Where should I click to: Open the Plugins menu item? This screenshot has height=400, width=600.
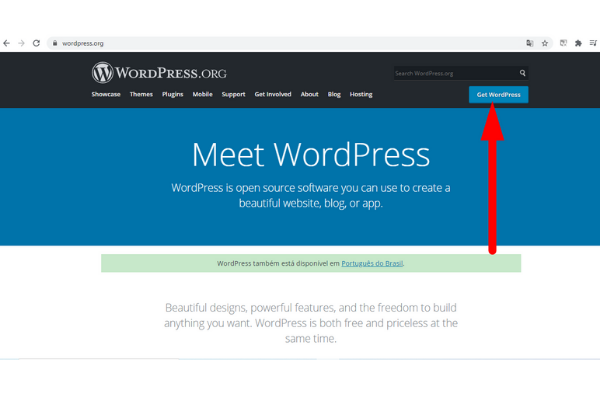pyautogui.click(x=173, y=94)
